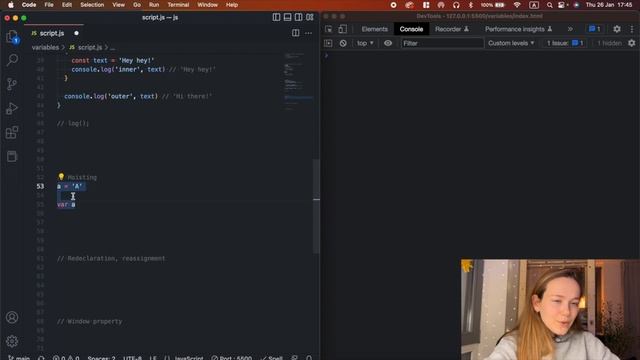The image size is (640, 360).
Task: Open the Edit menu
Action: pos(67,5)
